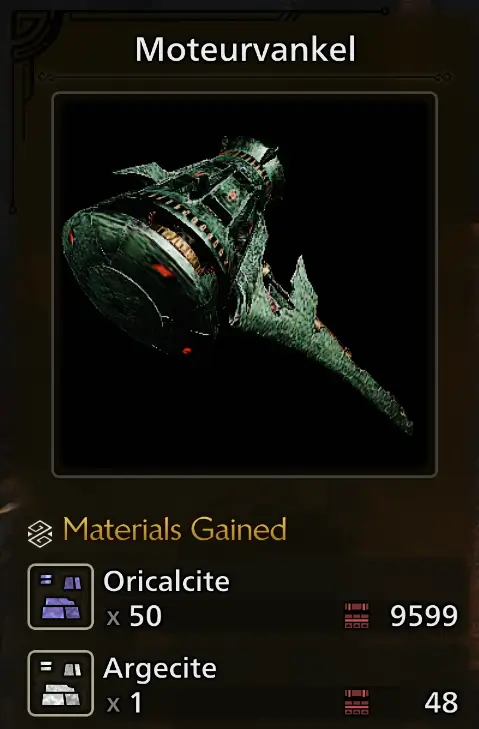Screen dimensions: 479x729
Task: Click the Argecite x 1 quantity
Action: pyautogui.click(x=124, y=702)
